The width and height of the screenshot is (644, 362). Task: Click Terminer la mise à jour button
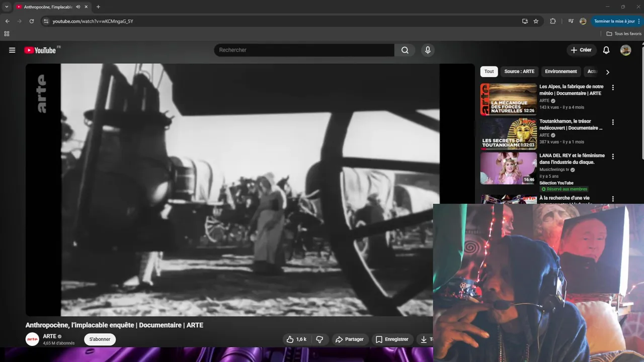[x=617, y=21]
